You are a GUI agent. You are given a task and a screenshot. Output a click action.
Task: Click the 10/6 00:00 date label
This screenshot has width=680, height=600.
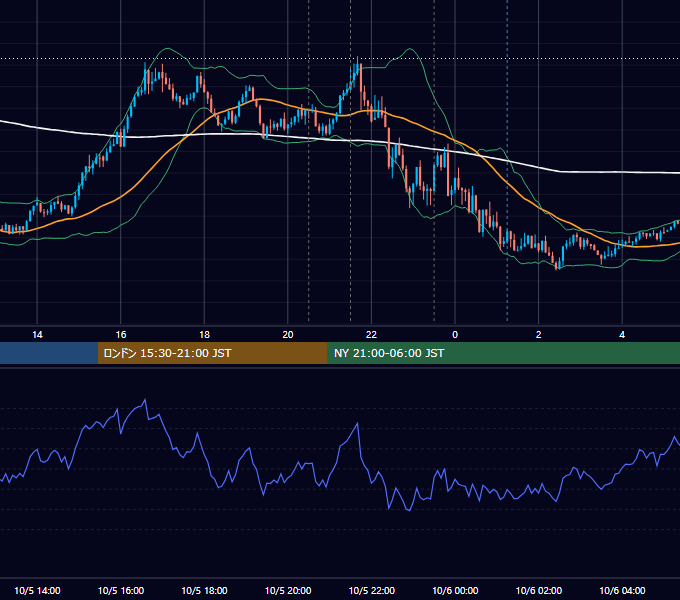point(455,590)
